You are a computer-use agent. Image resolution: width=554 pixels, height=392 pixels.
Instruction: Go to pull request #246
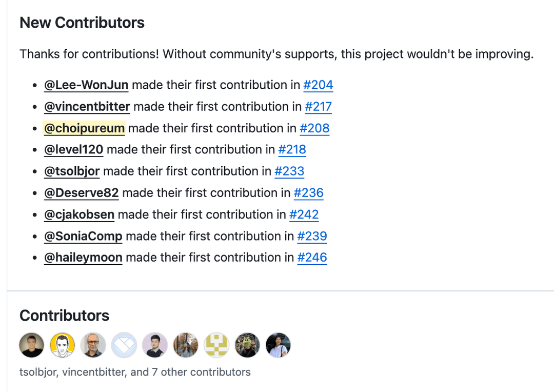[x=312, y=258]
